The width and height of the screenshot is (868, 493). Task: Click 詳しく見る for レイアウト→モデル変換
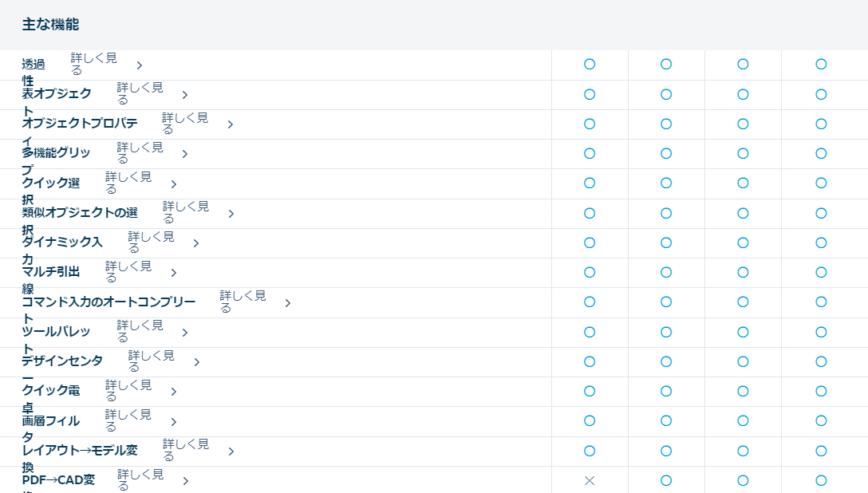[186, 450]
